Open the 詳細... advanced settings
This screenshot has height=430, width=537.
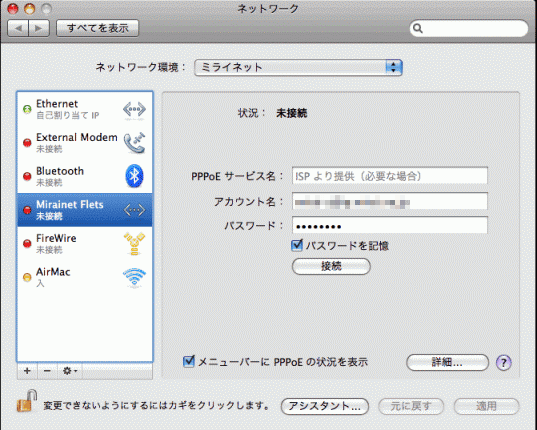tap(447, 362)
